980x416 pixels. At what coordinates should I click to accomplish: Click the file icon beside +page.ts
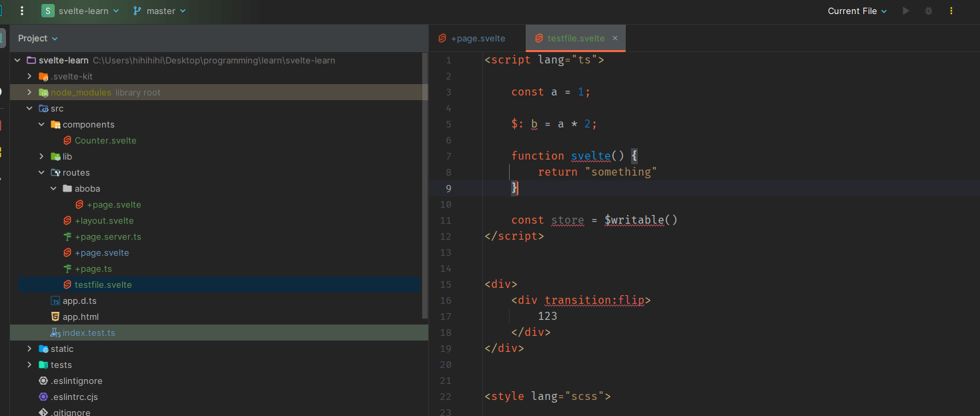pos(67,268)
